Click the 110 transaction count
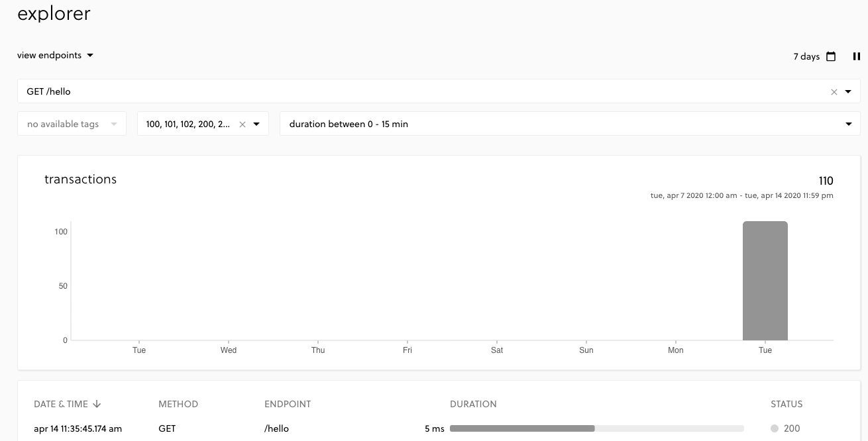 [826, 181]
